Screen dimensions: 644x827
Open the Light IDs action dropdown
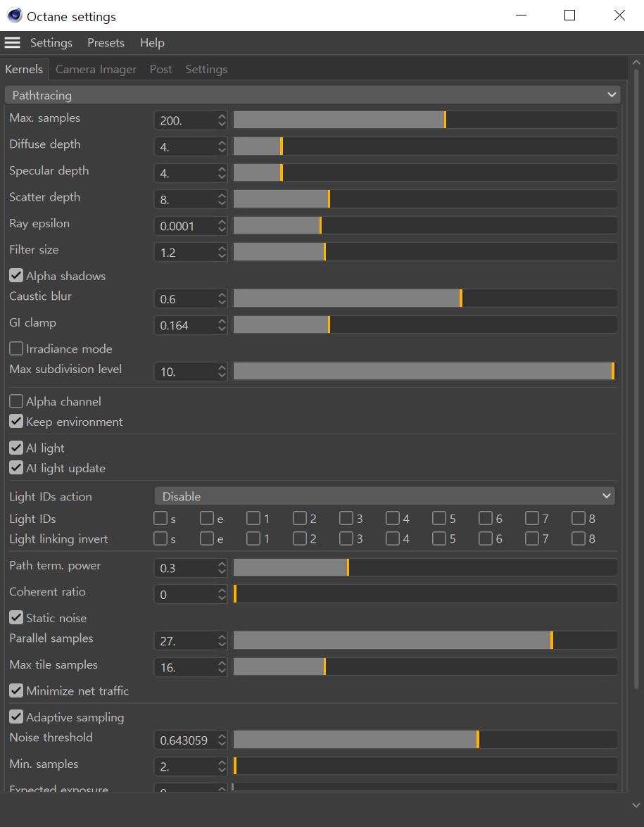tap(385, 496)
